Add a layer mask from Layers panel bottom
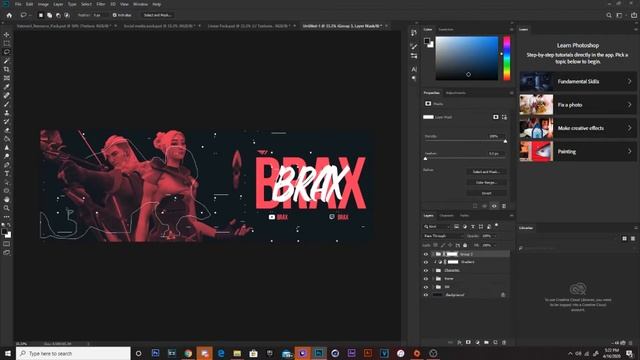640x360 pixels. click(x=468, y=342)
